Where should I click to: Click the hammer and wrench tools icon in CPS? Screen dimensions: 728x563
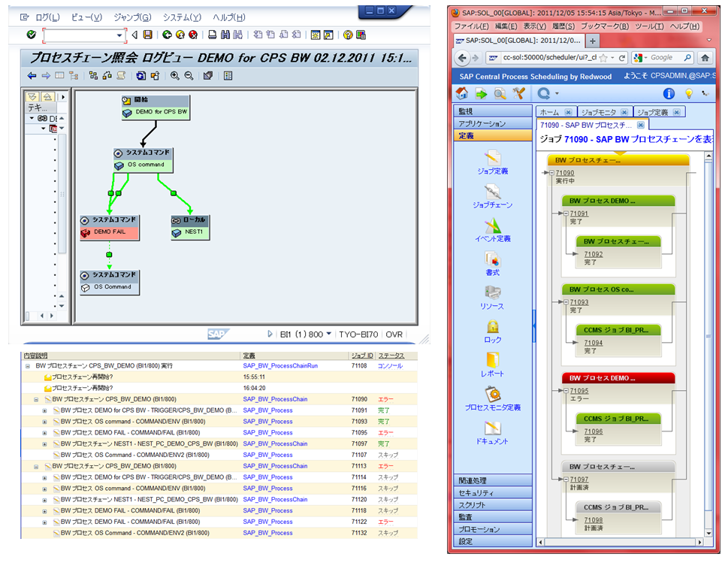pyautogui.click(x=518, y=94)
